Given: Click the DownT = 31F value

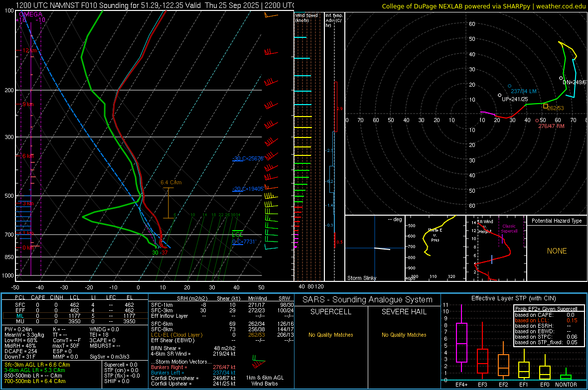Looking at the screenshot, I should 20,357.
